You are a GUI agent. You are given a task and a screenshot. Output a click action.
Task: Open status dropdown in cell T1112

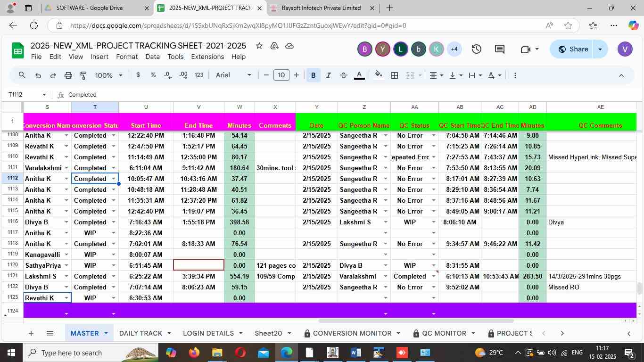pyautogui.click(x=113, y=179)
